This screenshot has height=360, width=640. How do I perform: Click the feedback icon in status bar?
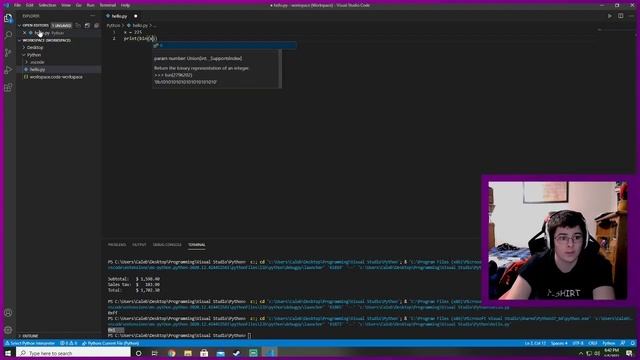(x=622, y=343)
